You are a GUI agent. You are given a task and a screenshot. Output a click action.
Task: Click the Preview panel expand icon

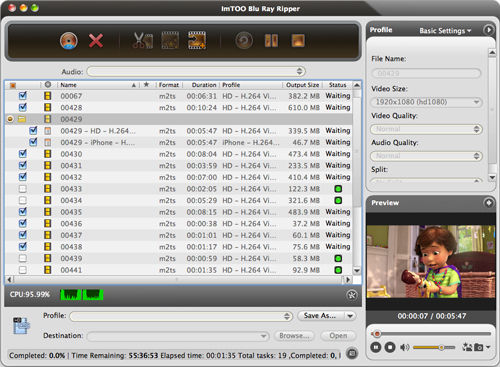488,202
